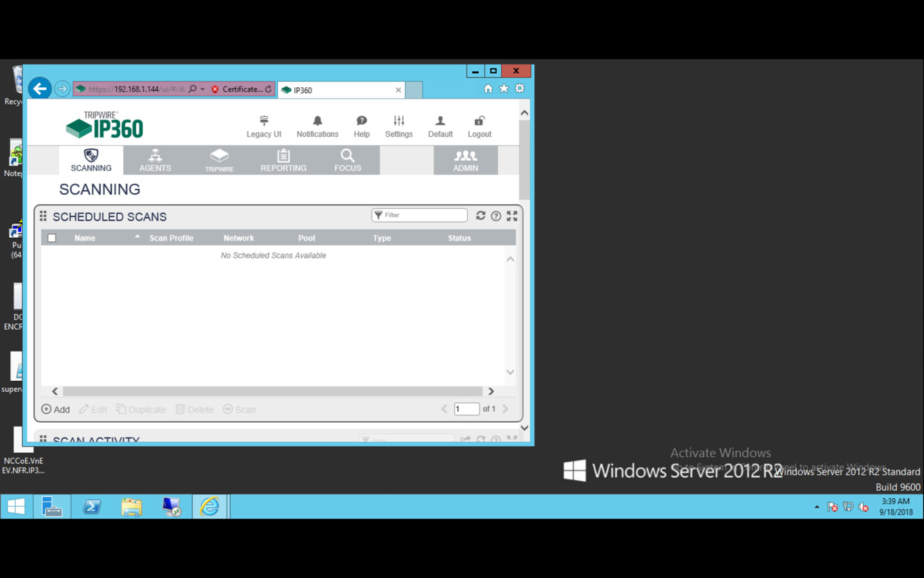Open Scheduled Scans help icon

tap(496, 216)
